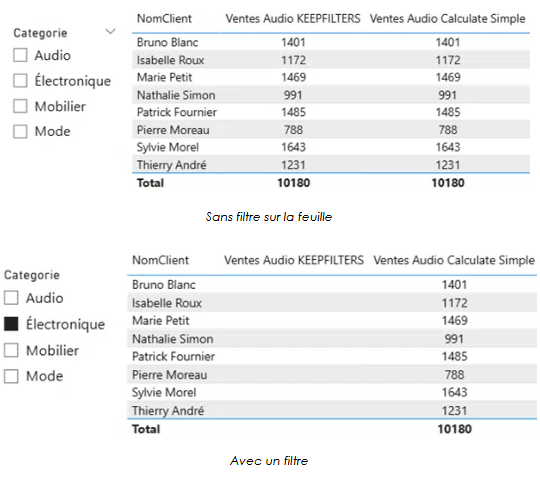The width and height of the screenshot is (540, 480).
Task: Select Sylvie Morel row in upper table
Action: (x=331, y=147)
